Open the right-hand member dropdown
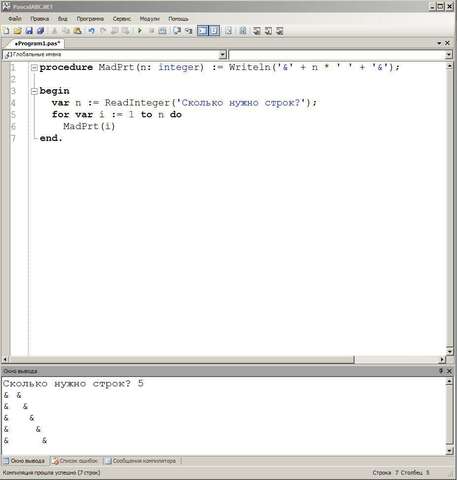This screenshot has width=457, height=480. 449,55
